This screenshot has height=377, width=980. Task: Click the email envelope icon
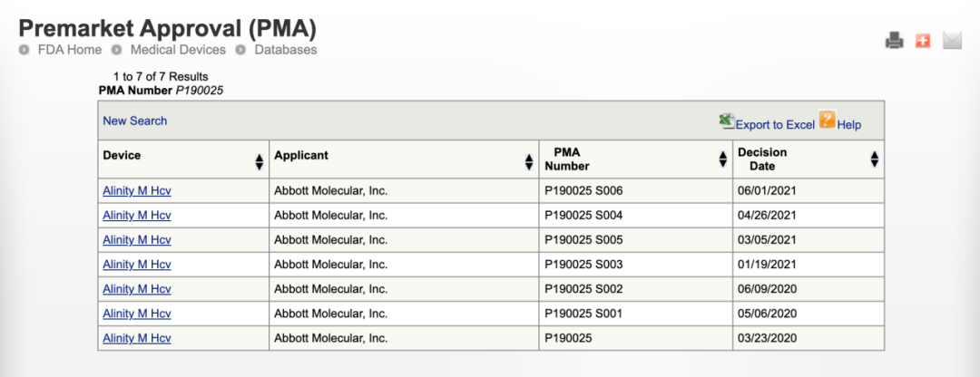(x=952, y=40)
